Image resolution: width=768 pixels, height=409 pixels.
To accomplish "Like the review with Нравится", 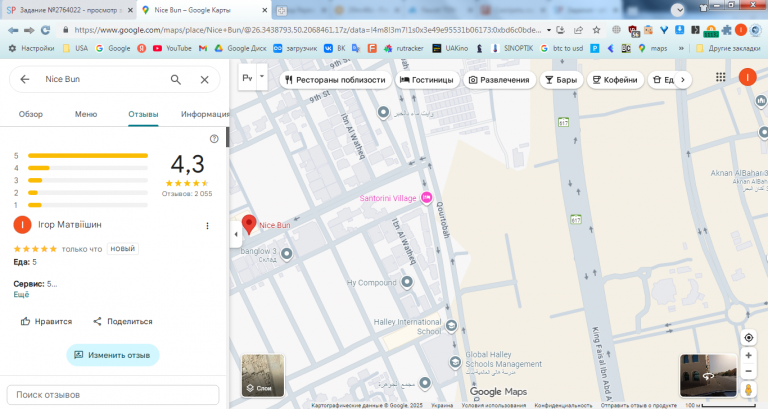I will [x=46, y=321].
